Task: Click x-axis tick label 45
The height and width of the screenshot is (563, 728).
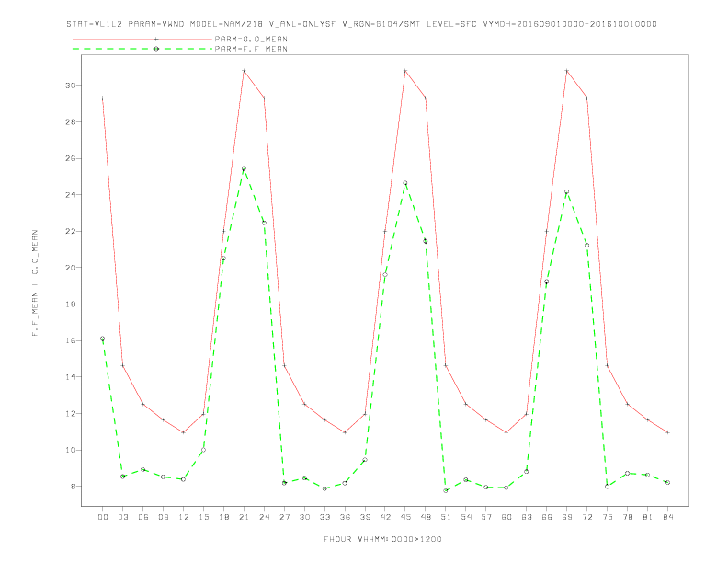Action: (x=405, y=517)
